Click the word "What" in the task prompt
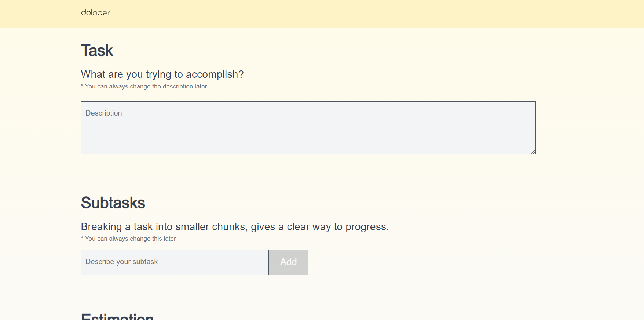 tap(93, 74)
